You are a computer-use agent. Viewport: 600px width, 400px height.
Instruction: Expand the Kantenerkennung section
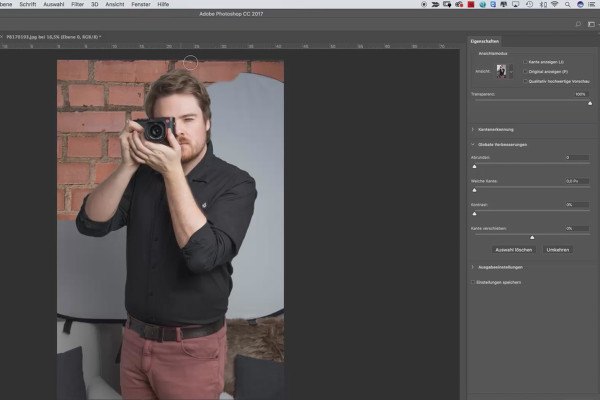[473, 129]
